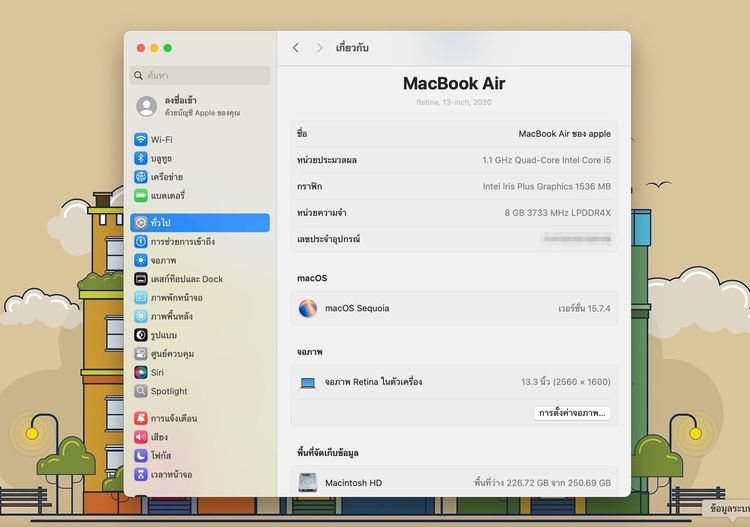This screenshot has width=750, height=527.
Task: Click the Macintosh HD label
Action: click(x=353, y=483)
